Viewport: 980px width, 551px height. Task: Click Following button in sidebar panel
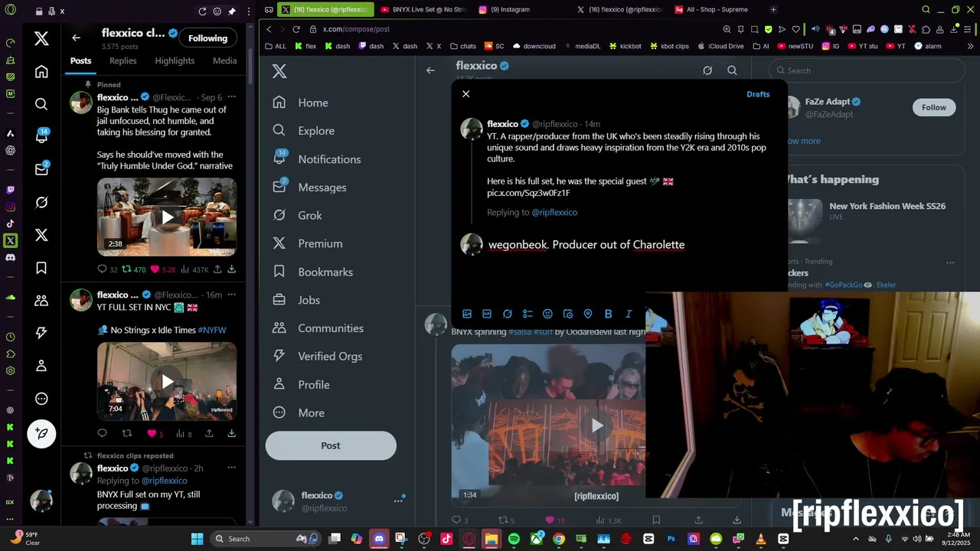[x=208, y=38]
